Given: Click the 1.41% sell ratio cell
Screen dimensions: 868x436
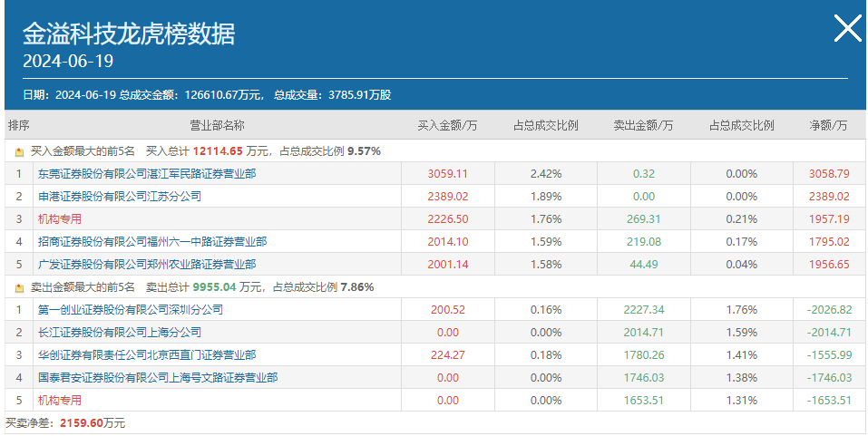Looking at the screenshot, I should pos(742,354).
